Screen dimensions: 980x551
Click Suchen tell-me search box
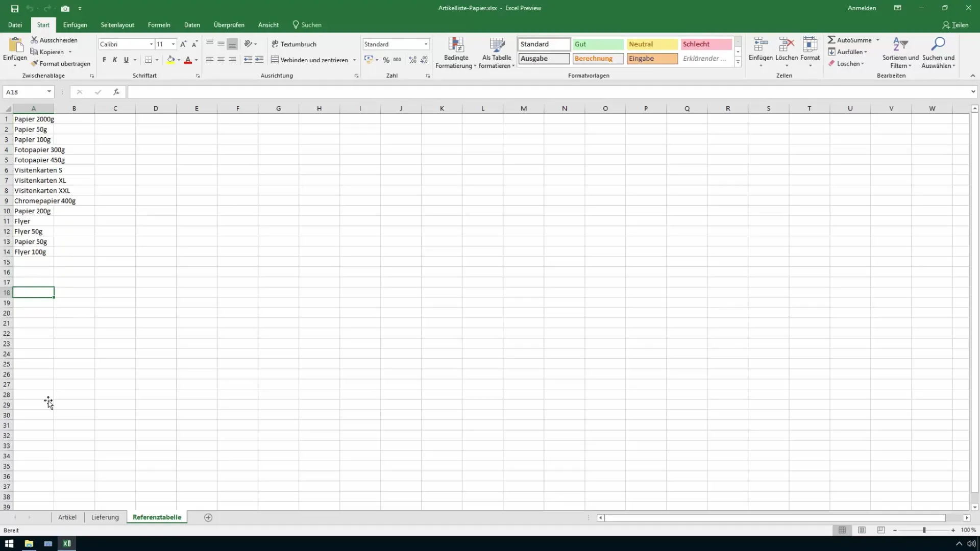click(x=307, y=24)
